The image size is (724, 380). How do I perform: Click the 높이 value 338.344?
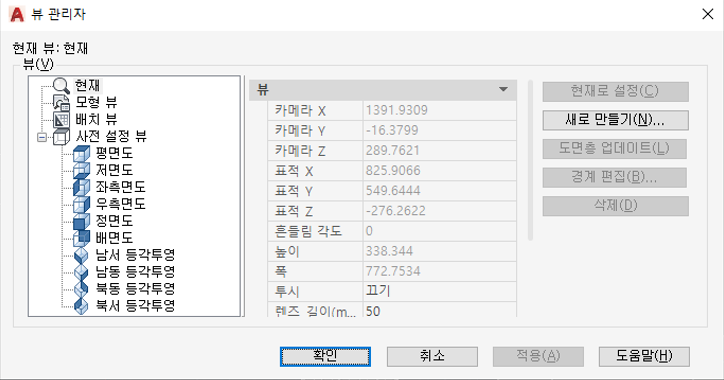pos(440,252)
